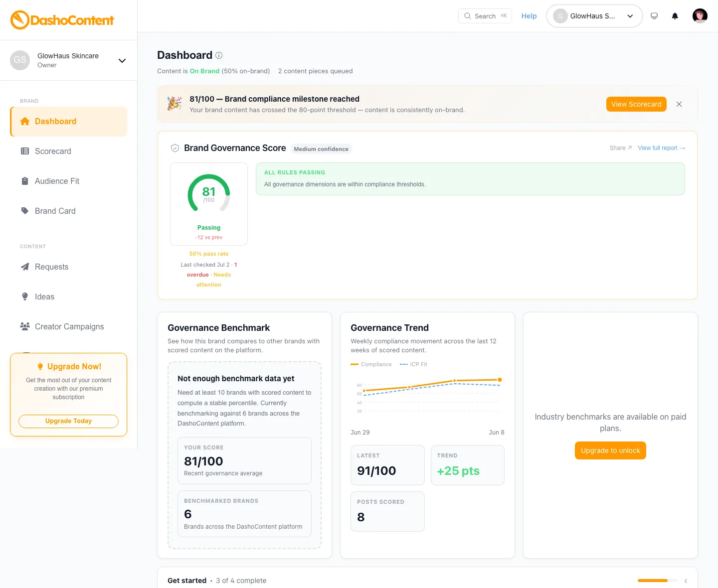Screen dimensions: 718x588
Task: Dismiss the milestone banner
Action: coord(679,104)
